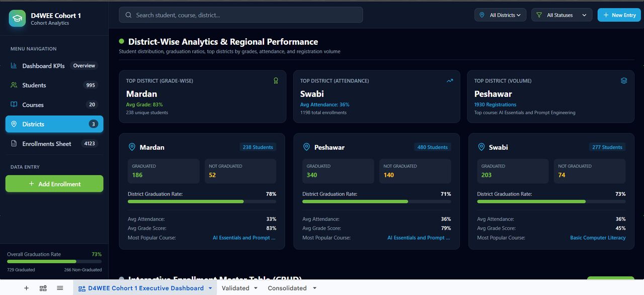Click the trend arrow icon on Attendance card
Screen dimensions: 644x295
pos(450,80)
